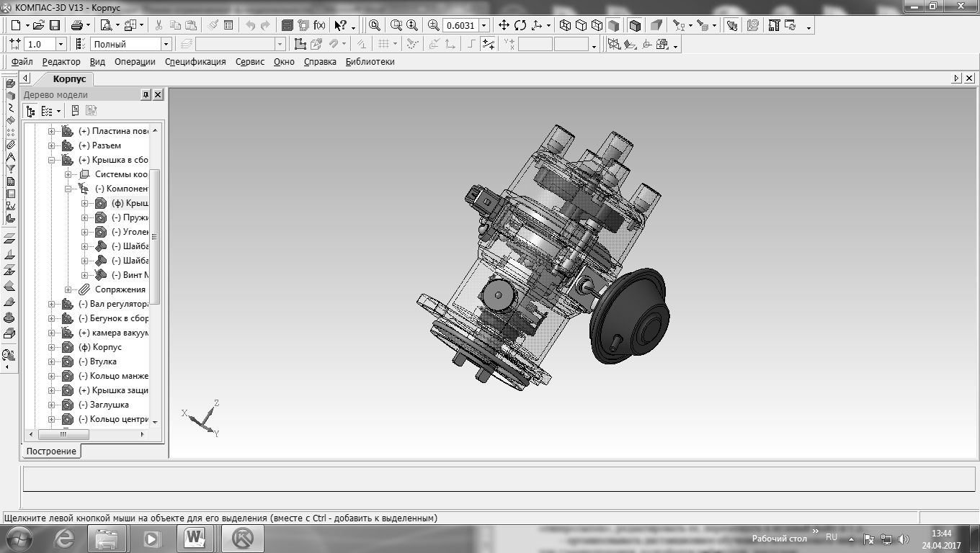Image resolution: width=980 pixels, height=553 pixels.
Task: Collapse the Крышка в сборе node
Action: coord(52,160)
